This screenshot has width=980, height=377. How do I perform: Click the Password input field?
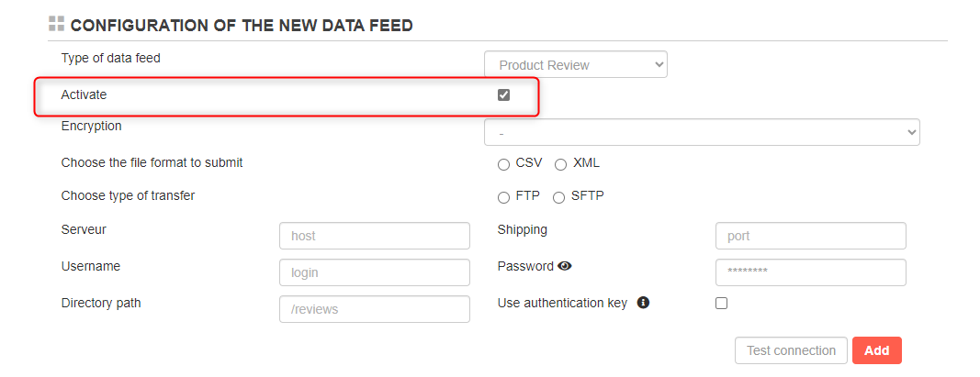(x=811, y=272)
